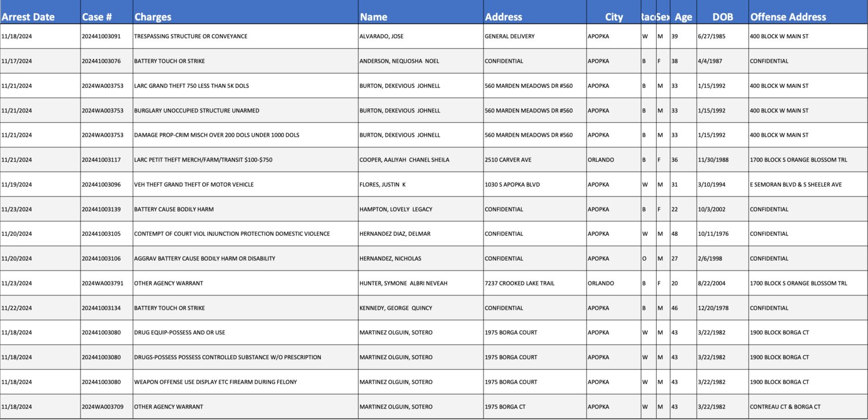This screenshot has width=868, height=420.
Task: Click the name HERNANDEZ, NICHOLAS
Action: click(420, 258)
